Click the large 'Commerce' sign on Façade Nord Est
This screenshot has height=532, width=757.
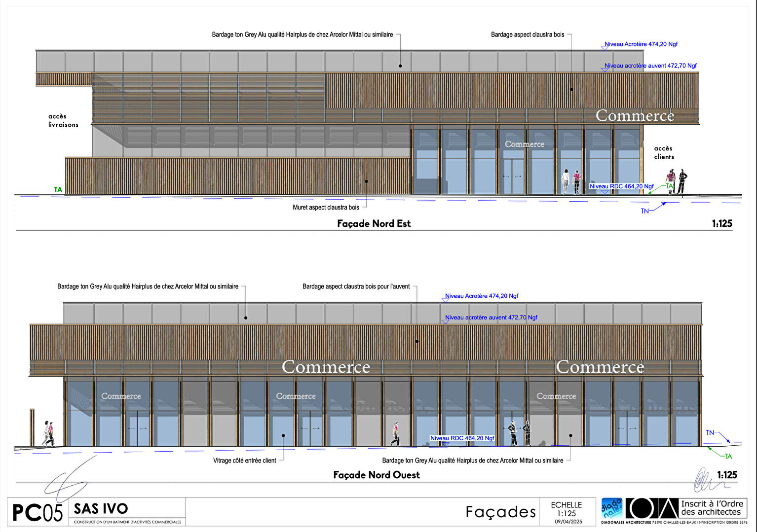pos(635,115)
